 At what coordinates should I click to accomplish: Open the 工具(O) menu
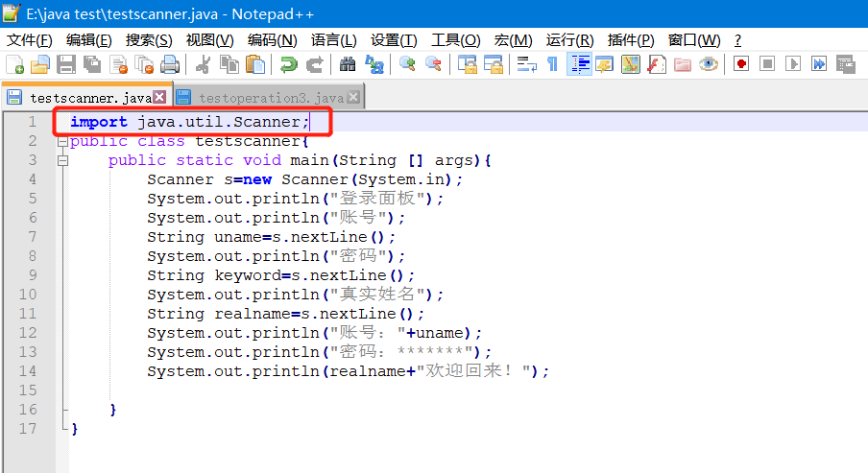pyautogui.click(x=455, y=40)
